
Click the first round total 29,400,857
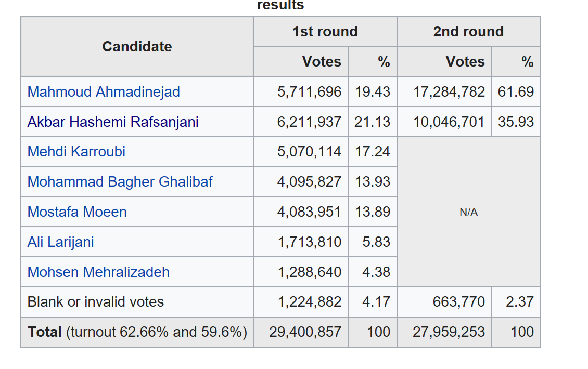click(305, 332)
